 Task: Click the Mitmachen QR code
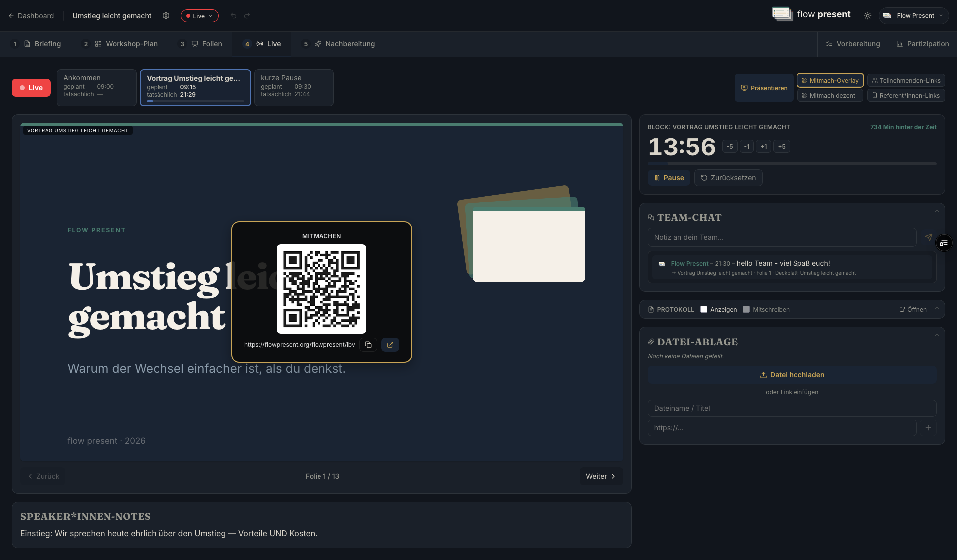(x=321, y=289)
